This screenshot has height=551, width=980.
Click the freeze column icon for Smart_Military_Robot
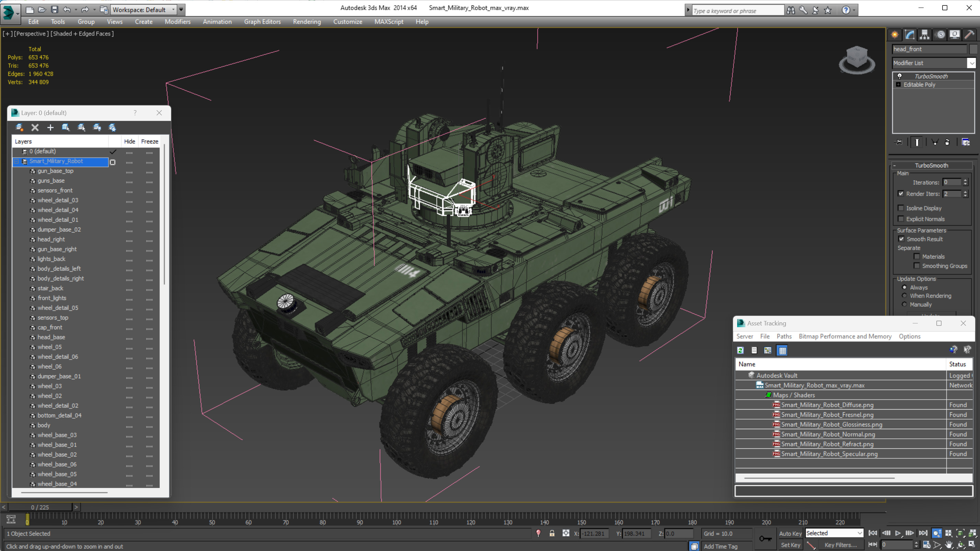pos(149,161)
